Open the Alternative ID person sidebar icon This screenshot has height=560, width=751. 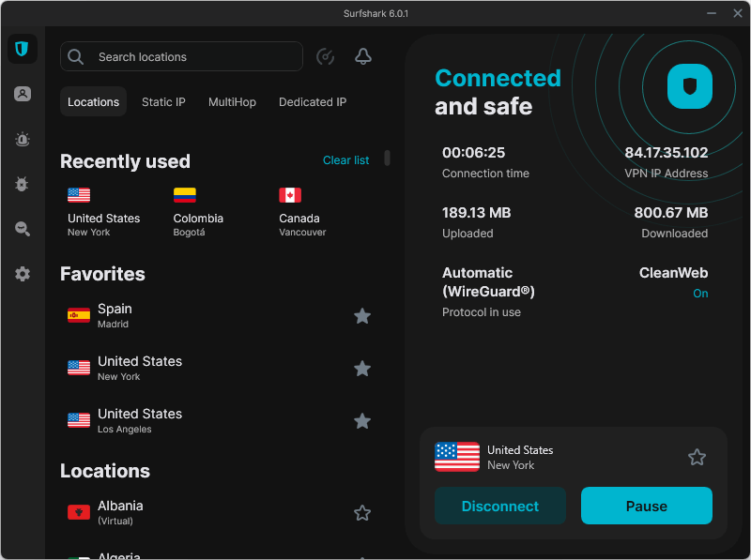click(22, 94)
